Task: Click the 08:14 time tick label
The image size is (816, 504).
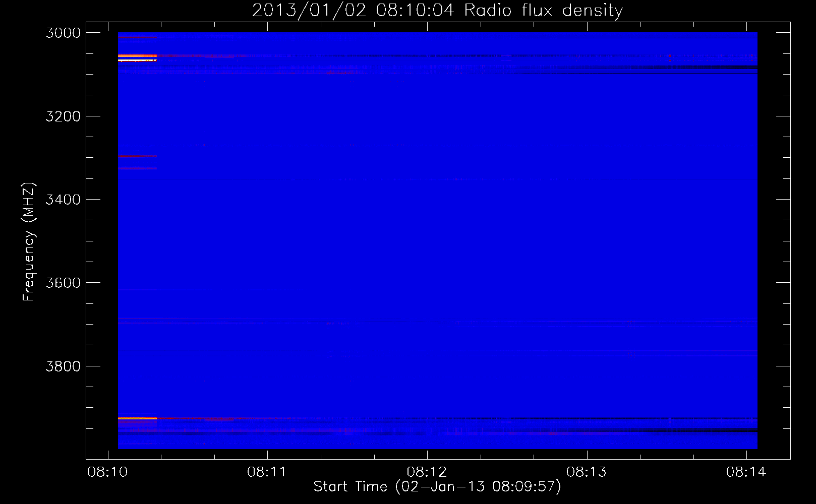Action: tap(746, 472)
